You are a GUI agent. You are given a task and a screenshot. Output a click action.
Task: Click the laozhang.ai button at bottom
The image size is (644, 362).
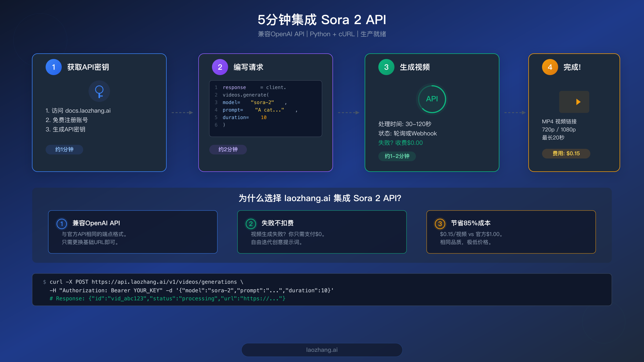(322, 350)
